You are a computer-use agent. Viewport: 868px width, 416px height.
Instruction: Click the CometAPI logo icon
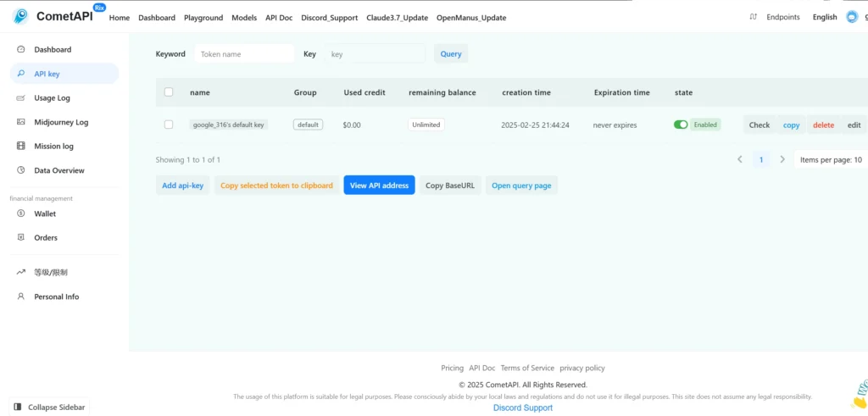(20, 16)
